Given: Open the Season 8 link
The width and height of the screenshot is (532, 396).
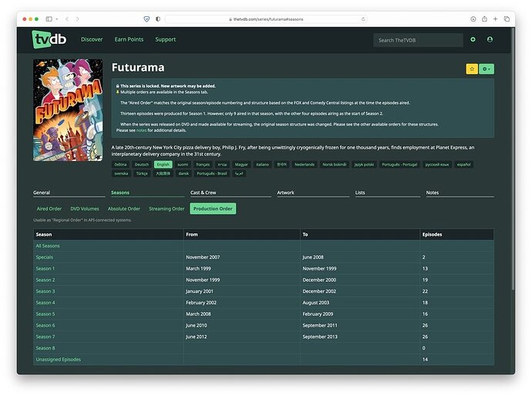Looking at the screenshot, I should point(45,348).
